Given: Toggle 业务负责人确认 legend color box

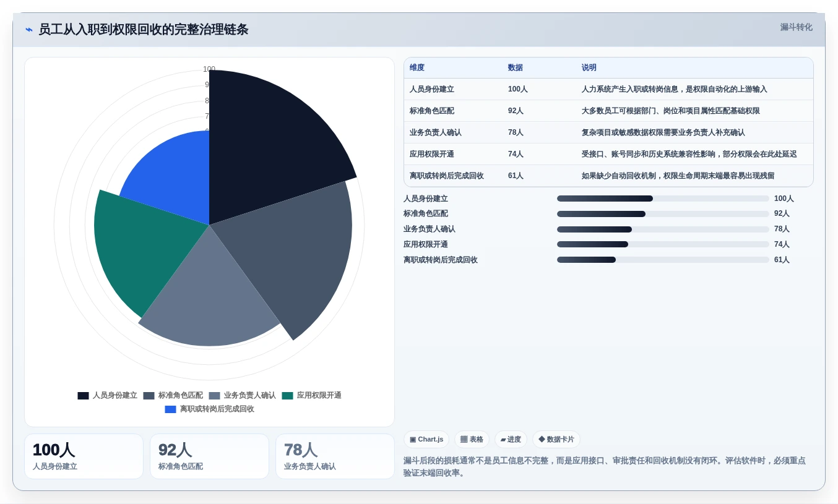Looking at the screenshot, I should click(214, 396).
